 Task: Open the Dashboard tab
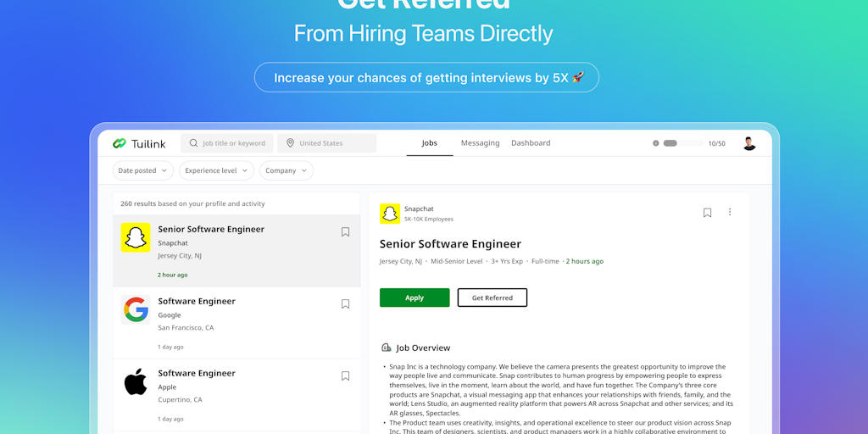point(531,142)
